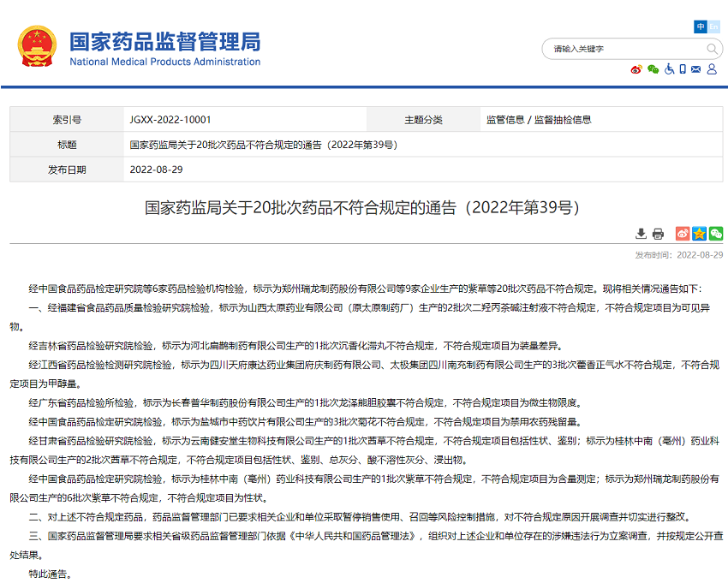Share article to QQ Zone star icon
The image size is (728, 583).
(x=699, y=234)
